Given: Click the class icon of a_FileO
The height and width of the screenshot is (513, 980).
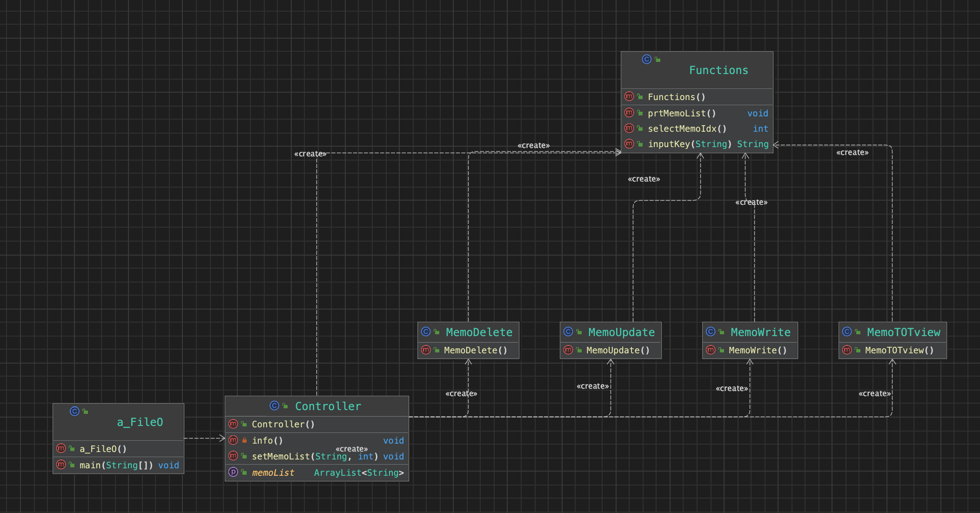Looking at the screenshot, I should (74, 411).
